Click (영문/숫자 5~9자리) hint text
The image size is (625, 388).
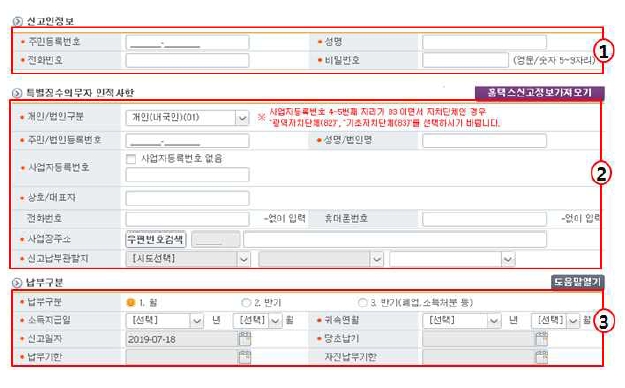click(554, 61)
